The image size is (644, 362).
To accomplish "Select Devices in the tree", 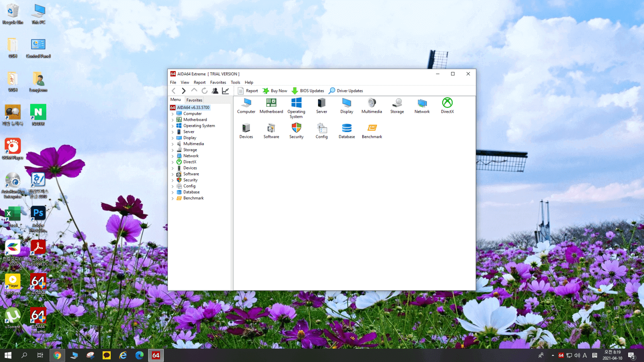I will (x=187, y=168).
